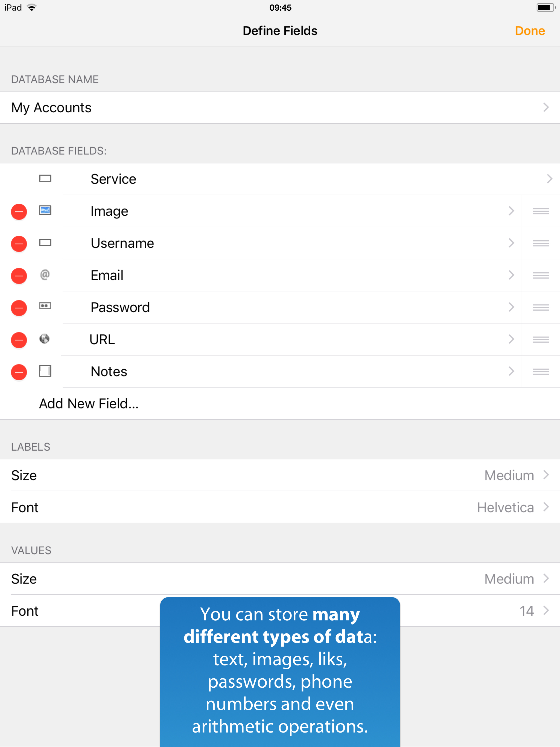Screen dimensions: 560x747
Task: Tap the reorder handle on Image row
Action: (540, 211)
